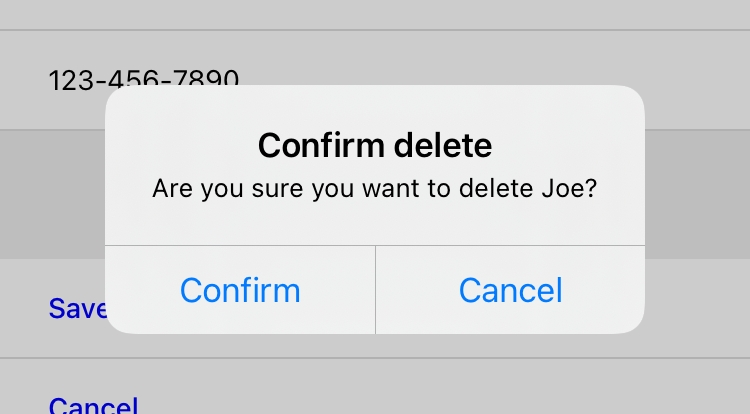The image size is (750, 414).
Task: Hit the alert's left action button
Action: (x=240, y=290)
